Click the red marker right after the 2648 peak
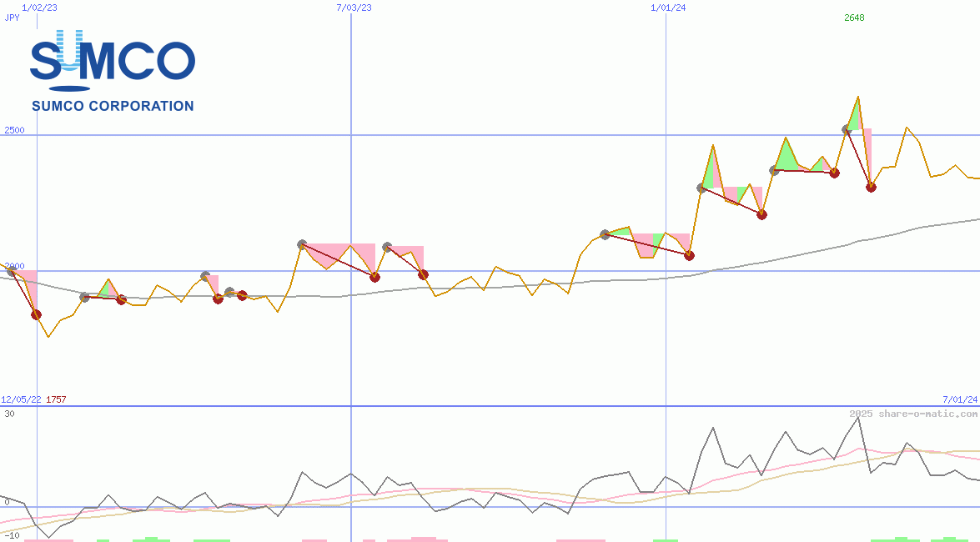Viewport: 980px width, 542px height. 871,187
